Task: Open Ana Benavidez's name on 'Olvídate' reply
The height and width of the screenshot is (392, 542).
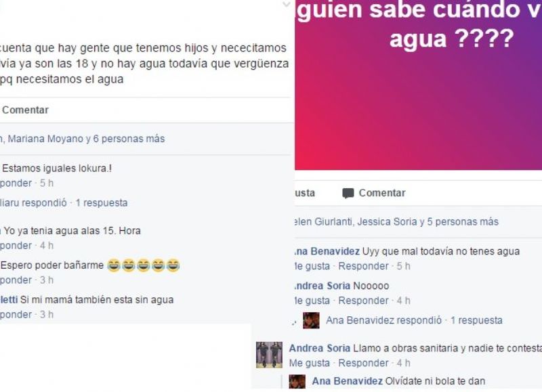Action: (x=347, y=381)
